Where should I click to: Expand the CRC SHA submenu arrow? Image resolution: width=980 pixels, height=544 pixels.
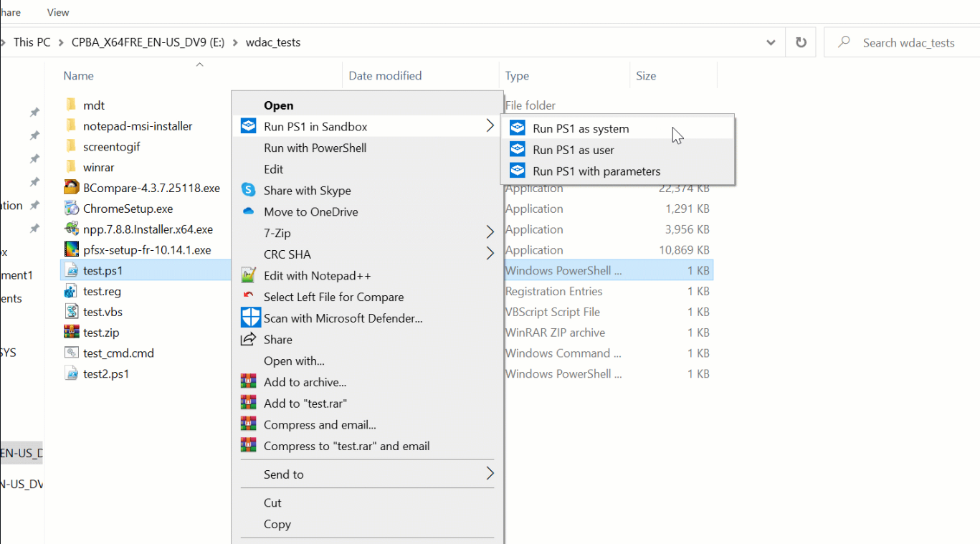pyautogui.click(x=490, y=254)
